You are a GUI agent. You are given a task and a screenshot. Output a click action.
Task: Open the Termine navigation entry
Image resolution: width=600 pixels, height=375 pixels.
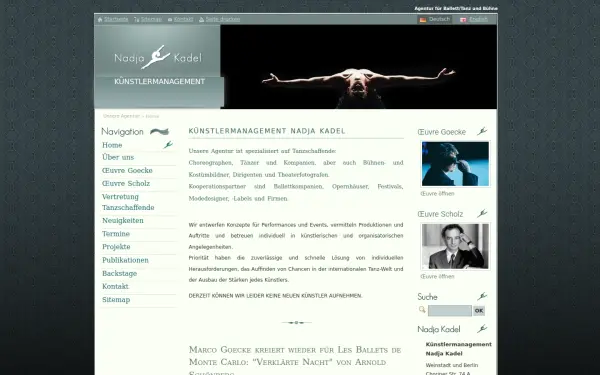pos(116,234)
